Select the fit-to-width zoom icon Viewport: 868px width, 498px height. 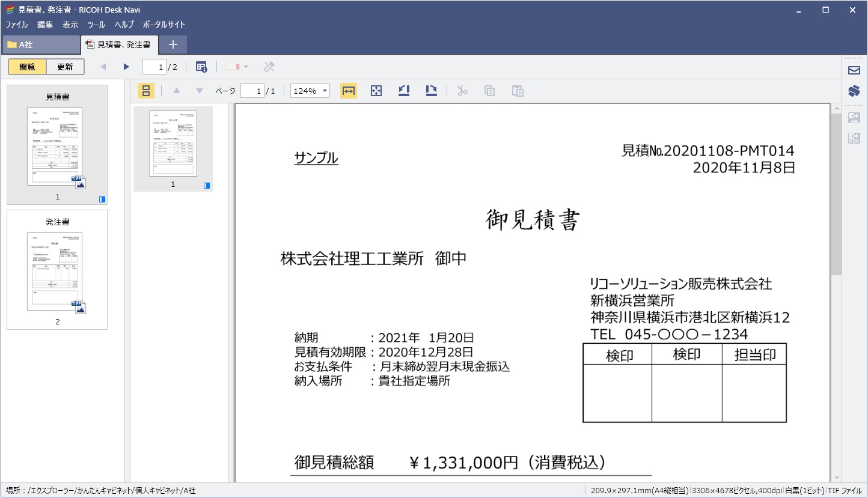[x=348, y=91]
